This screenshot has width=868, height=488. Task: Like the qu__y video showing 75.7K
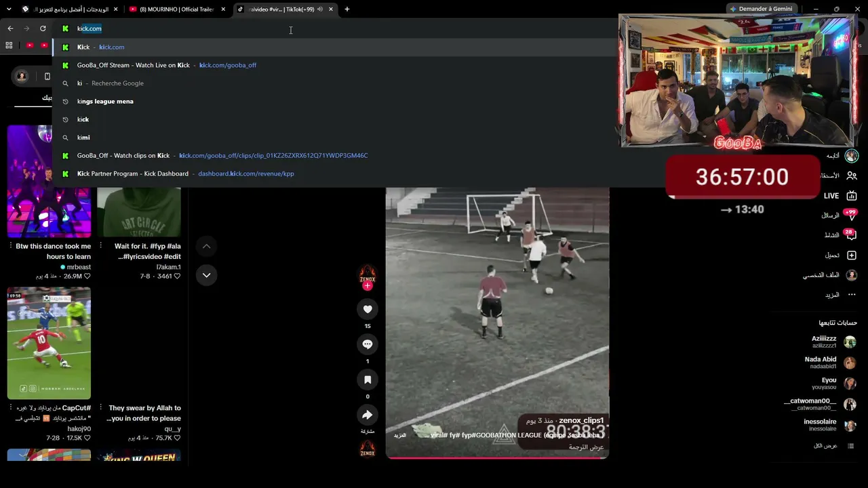[x=177, y=439]
